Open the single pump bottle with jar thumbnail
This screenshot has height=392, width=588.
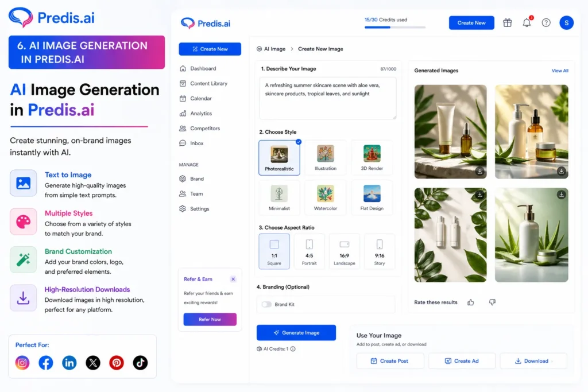click(x=531, y=235)
